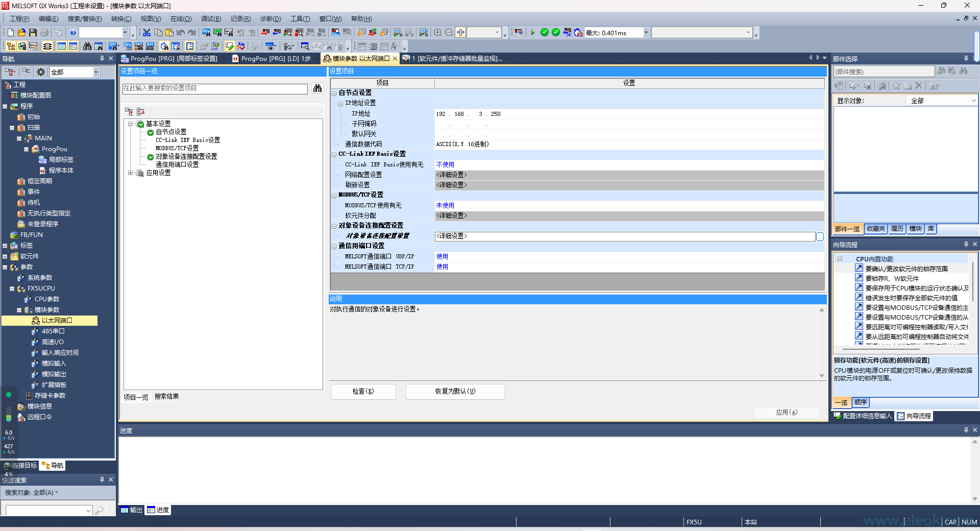Viewport: 980px width, 531px height.
Task: Click the 恢复为默认(U) button
Action: tap(455, 392)
